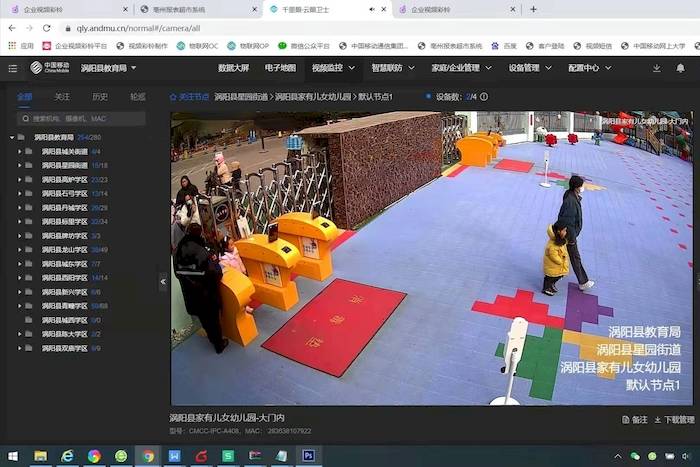Open Chrome from the taskbar
Image resolution: width=700 pixels, height=467 pixels.
click(x=148, y=456)
